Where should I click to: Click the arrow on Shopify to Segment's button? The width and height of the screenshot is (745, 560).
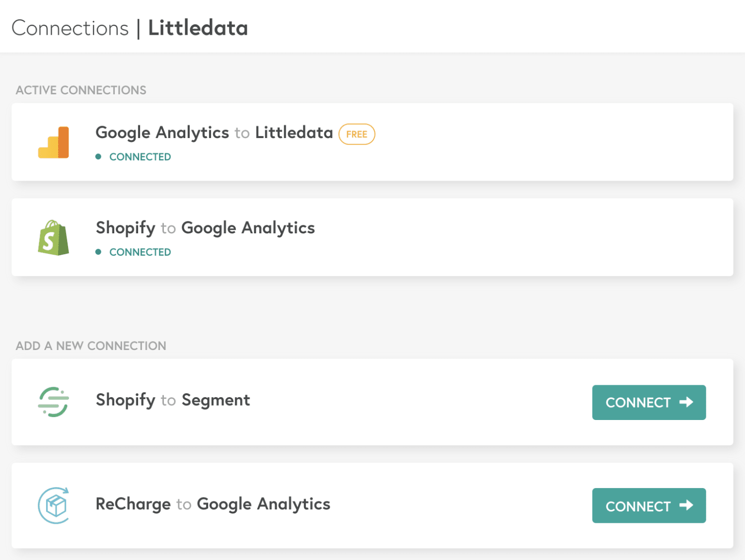coord(686,402)
